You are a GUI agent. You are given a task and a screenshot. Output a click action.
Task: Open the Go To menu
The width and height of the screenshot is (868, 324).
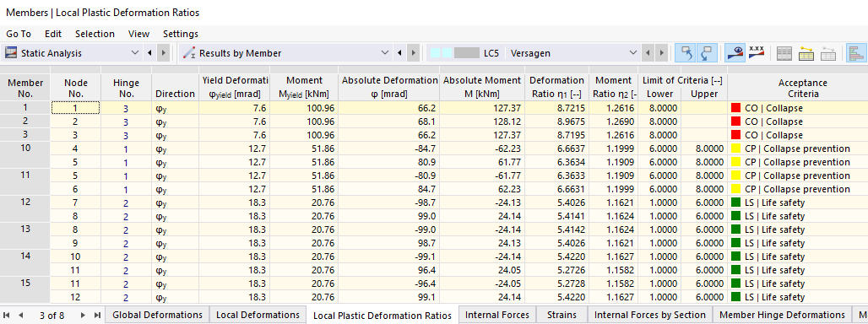pos(19,34)
